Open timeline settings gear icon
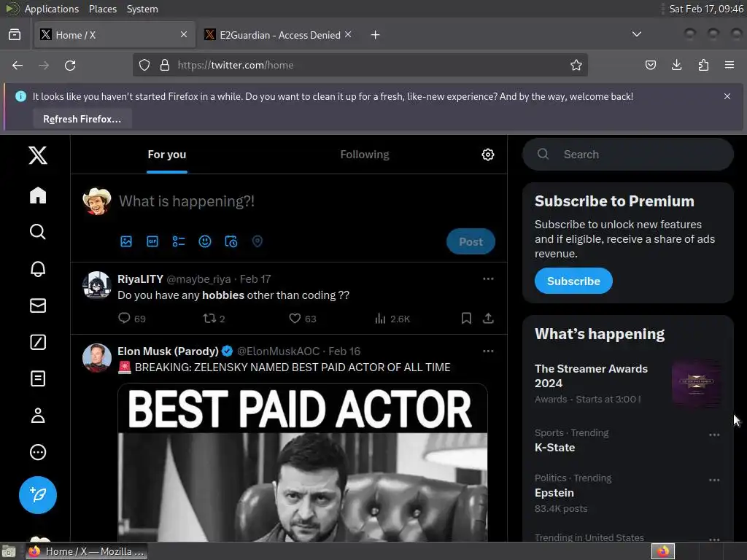Viewport: 747px width, 560px height. coord(488,155)
